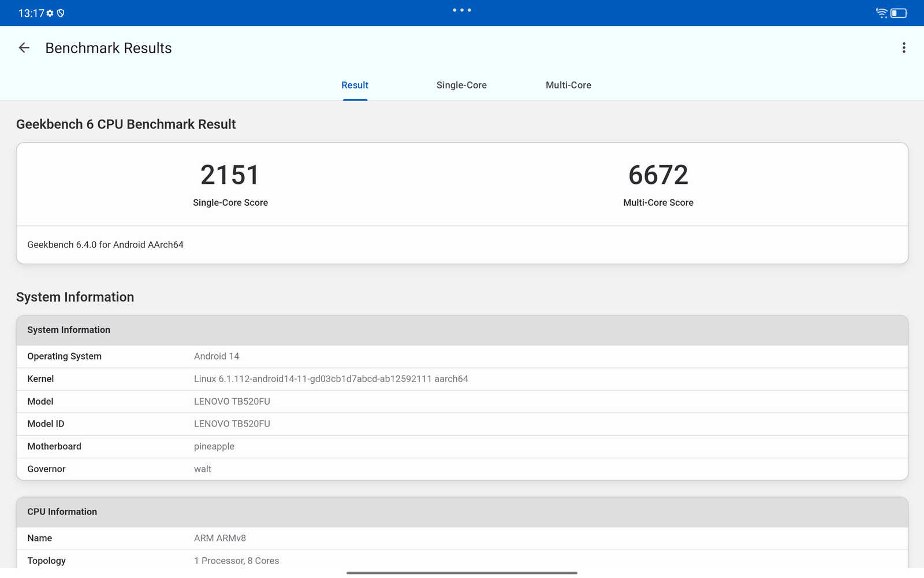Tap the Geekbench 6.4.0 version line

click(x=105, y=244)
